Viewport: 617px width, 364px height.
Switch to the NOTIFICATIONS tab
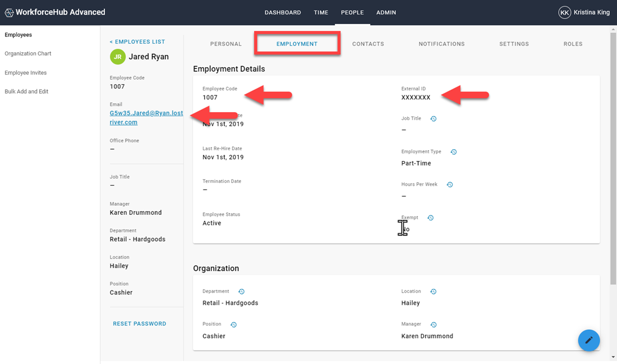441,44
